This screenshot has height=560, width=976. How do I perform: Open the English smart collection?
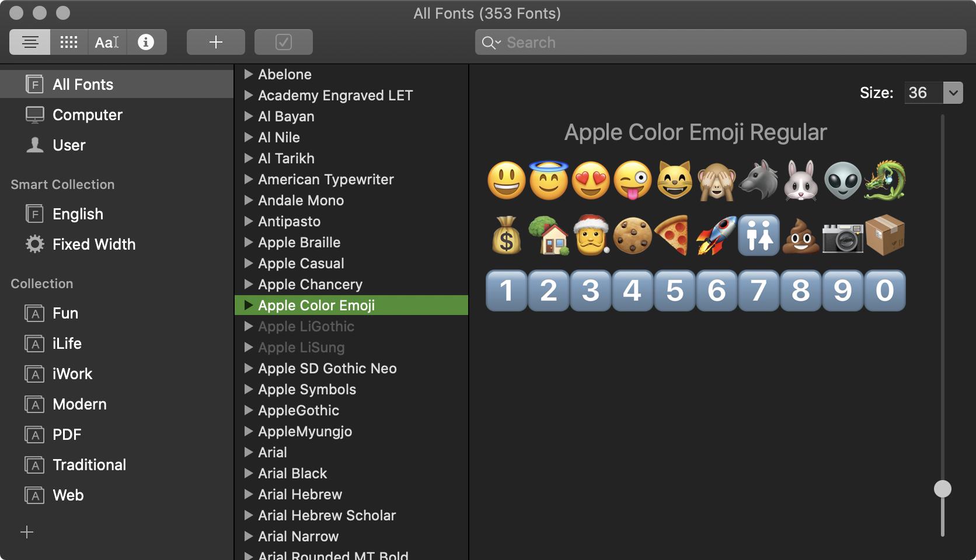pos(117,214)
